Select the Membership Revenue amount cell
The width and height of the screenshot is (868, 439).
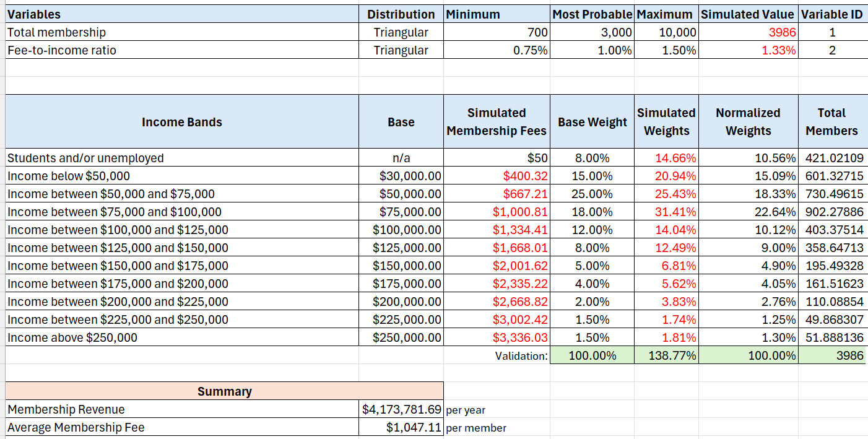401,409
